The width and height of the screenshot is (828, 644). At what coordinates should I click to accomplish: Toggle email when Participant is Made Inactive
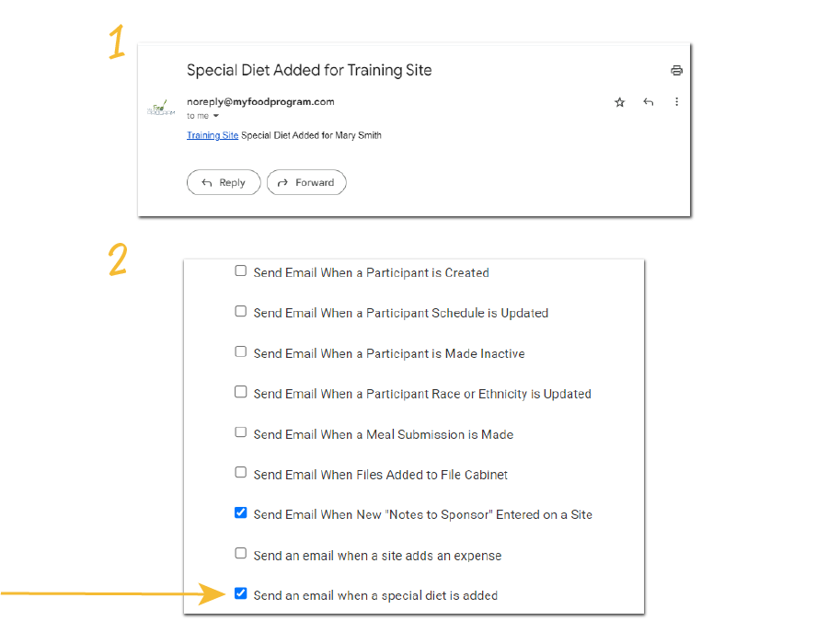click(241, 352)
